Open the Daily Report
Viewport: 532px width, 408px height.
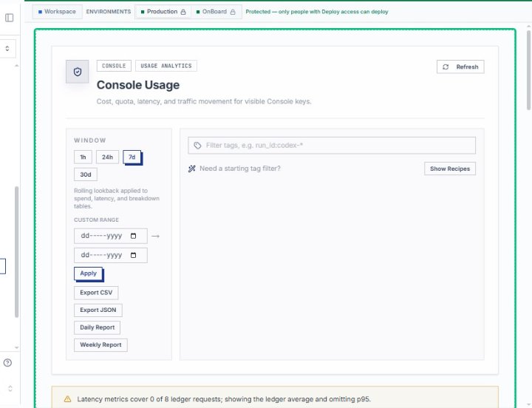[x=97, y=327]
